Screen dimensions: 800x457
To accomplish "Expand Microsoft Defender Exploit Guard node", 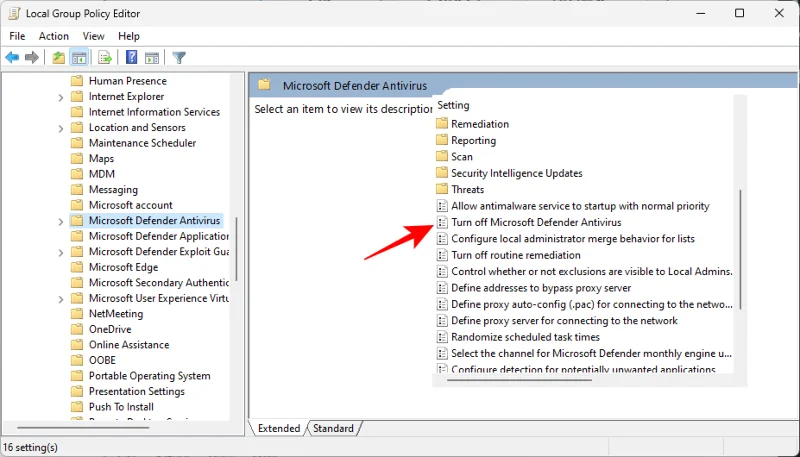I will click(x=61, y=252).
